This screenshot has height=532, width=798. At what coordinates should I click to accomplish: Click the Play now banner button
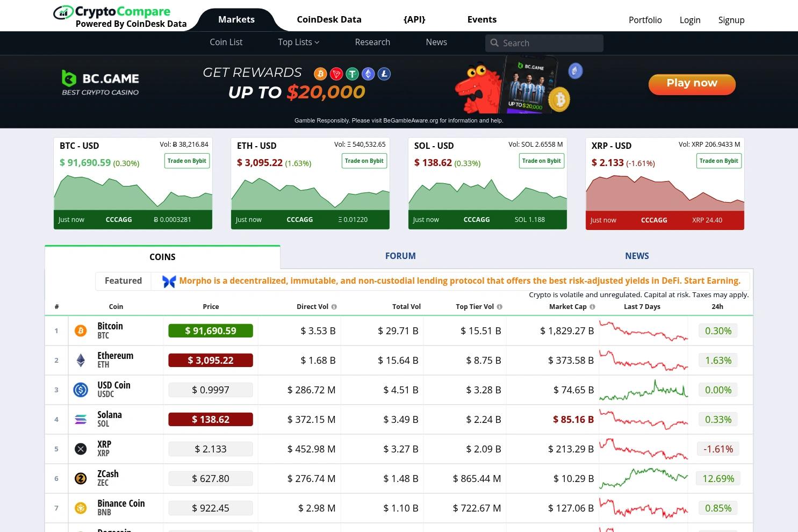coord(692,84)
